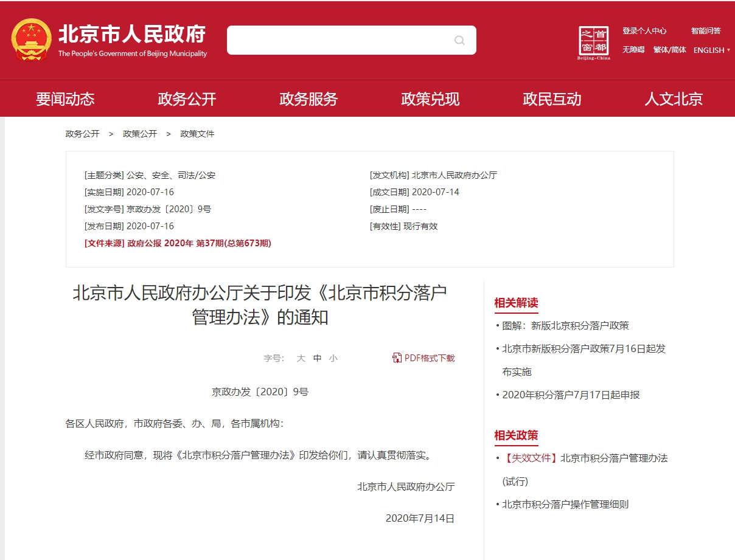Click 北京市人民政府 site title
This screenshot has width=735, height=560.
(x=132, y=33)
